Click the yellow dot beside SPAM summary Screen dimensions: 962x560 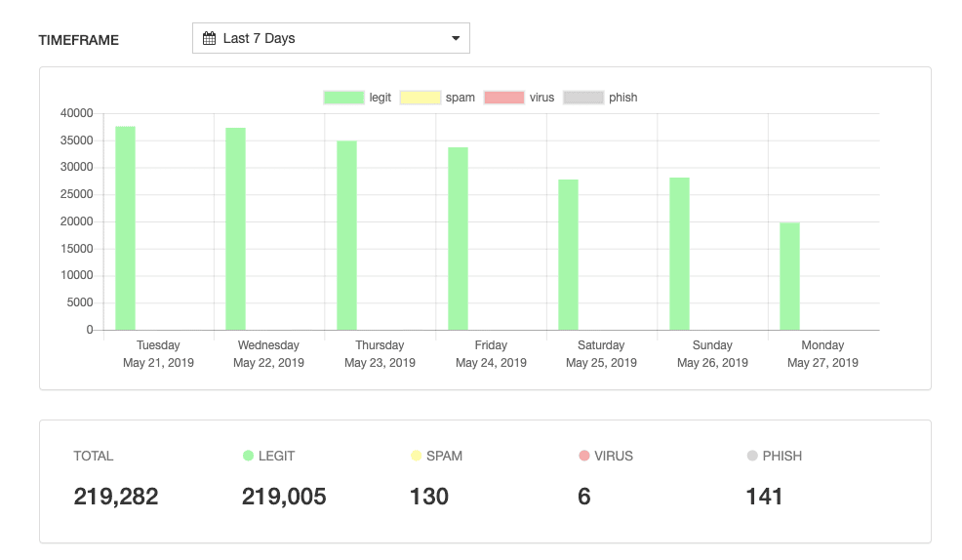(416, 456)
